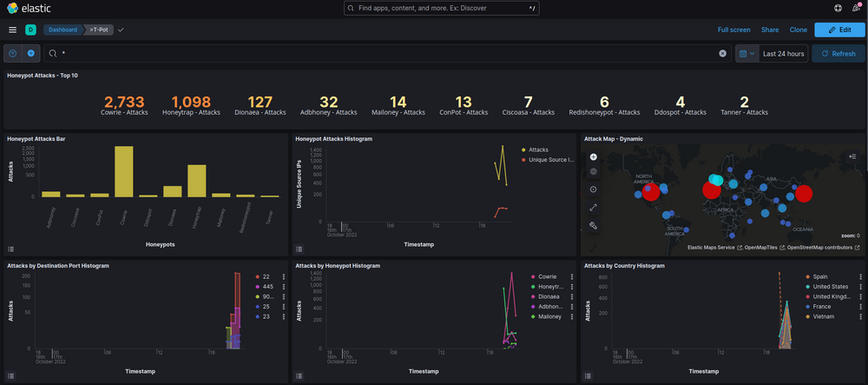Click the 32 Adbhoney attacks metric
Image resolution: width=868 pixels, height=385 pixels.
click(328, 105)
